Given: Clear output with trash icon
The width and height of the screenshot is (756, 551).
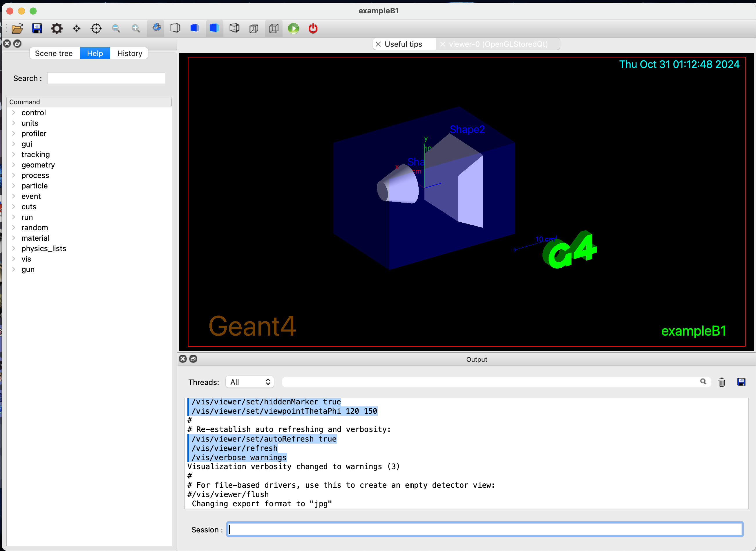Looking at the screenshot, I should pos(722,382).
